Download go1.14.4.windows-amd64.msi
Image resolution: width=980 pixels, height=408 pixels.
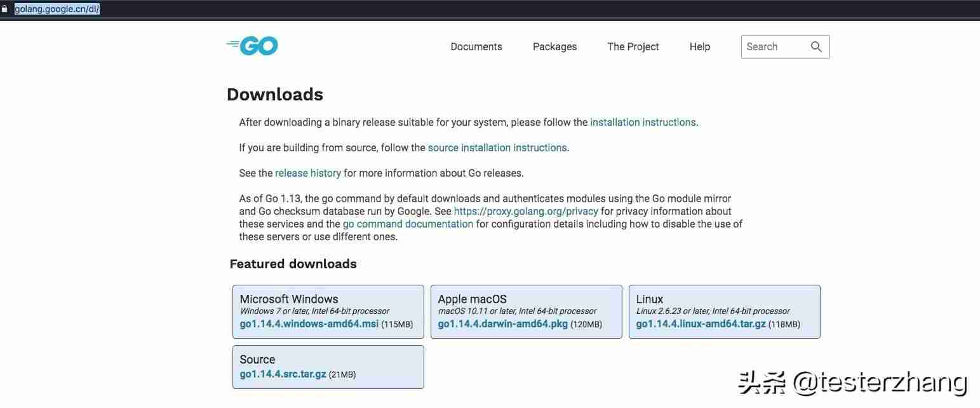[x=309, y=323]
